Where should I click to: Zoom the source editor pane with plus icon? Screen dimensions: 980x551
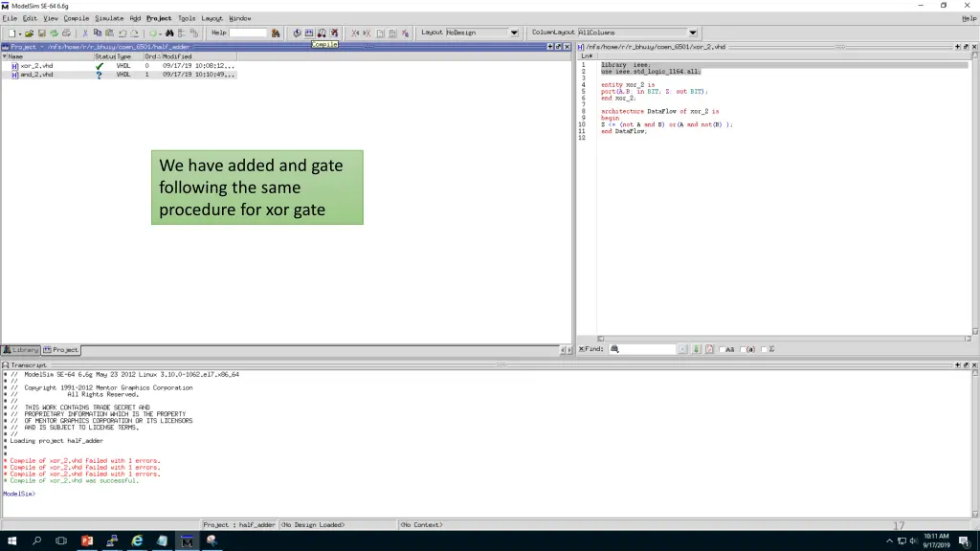tap(957, 47)
